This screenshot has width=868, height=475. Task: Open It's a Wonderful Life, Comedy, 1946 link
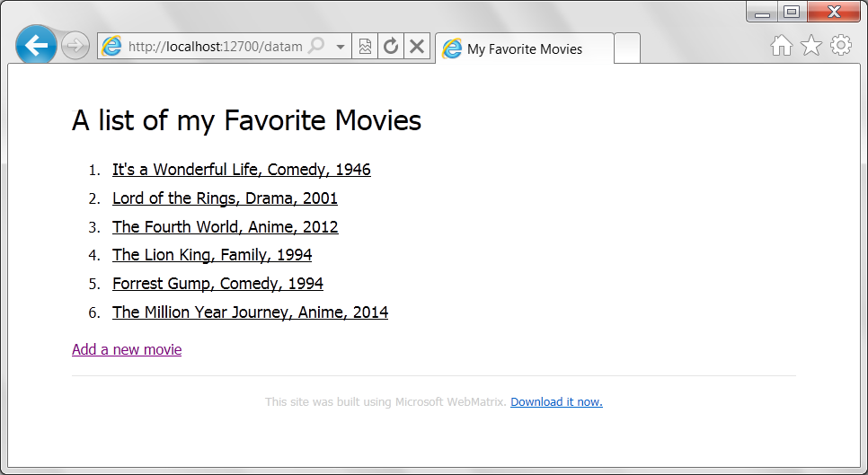click(242, 169)
